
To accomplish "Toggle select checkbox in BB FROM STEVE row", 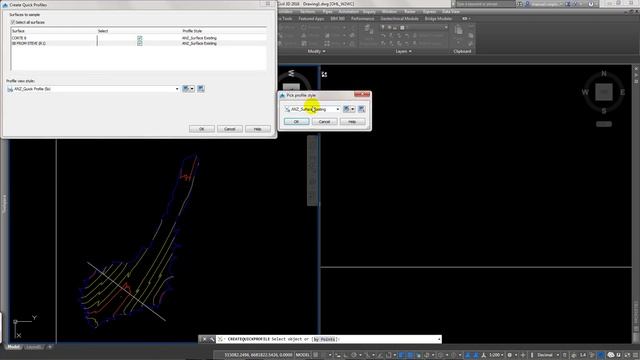I will coord(140,43).
